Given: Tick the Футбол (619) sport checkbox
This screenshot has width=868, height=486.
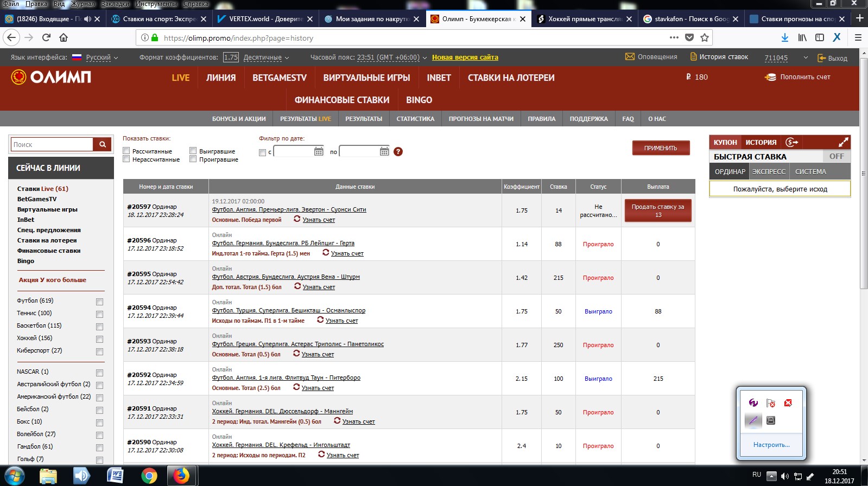Looking at the screenshot, I should point(99,302).
